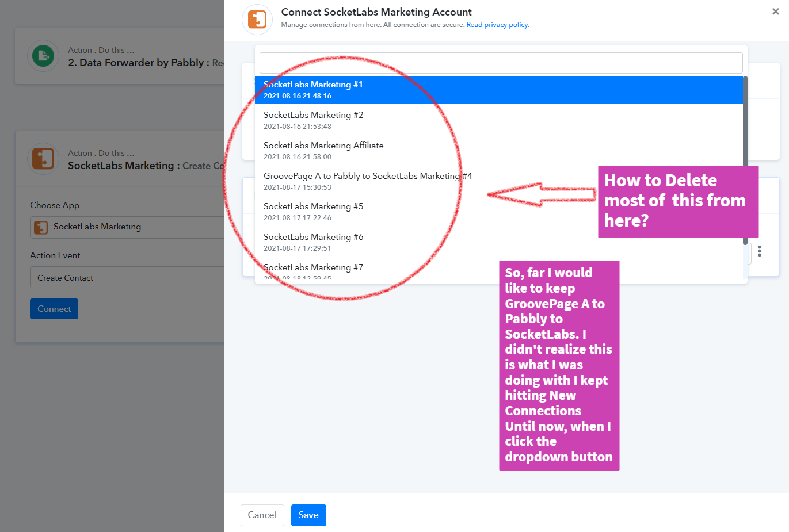Click the blue Connect button

point(54,309)
